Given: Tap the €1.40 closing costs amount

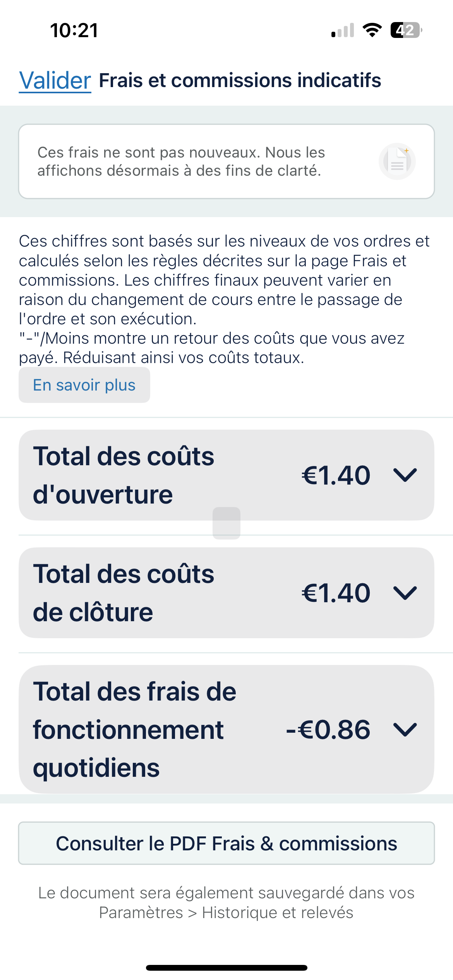Looking at the screenshot, I should (x=336, y=593).
